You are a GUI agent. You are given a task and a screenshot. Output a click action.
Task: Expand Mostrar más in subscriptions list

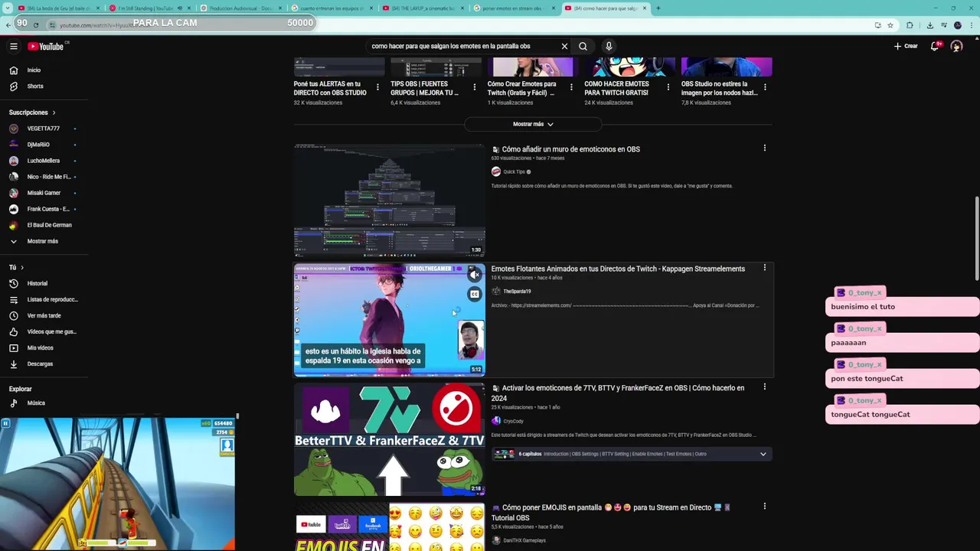[42, 241]
